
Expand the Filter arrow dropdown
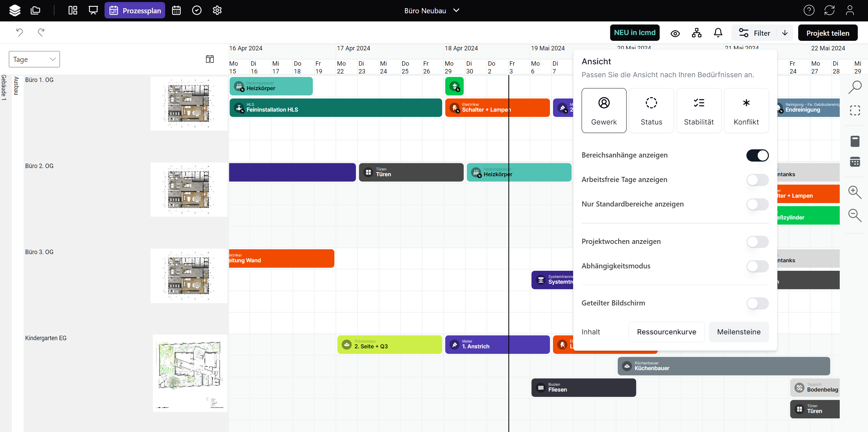785,33
